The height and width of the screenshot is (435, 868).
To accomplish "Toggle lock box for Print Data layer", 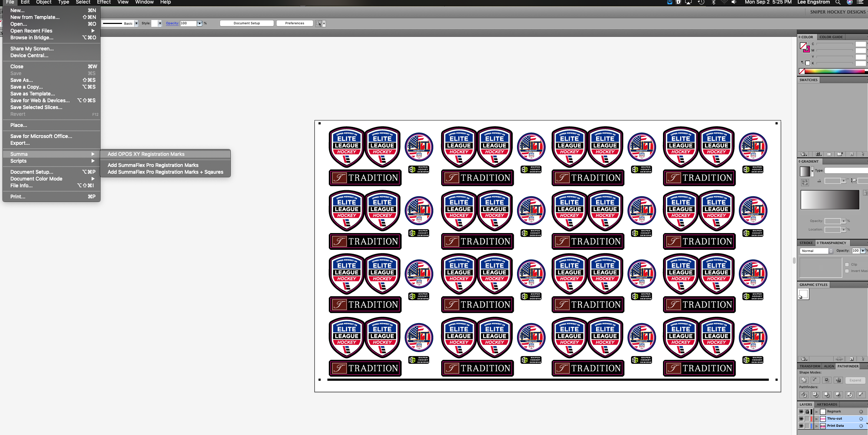I will (x=807, y=426).
